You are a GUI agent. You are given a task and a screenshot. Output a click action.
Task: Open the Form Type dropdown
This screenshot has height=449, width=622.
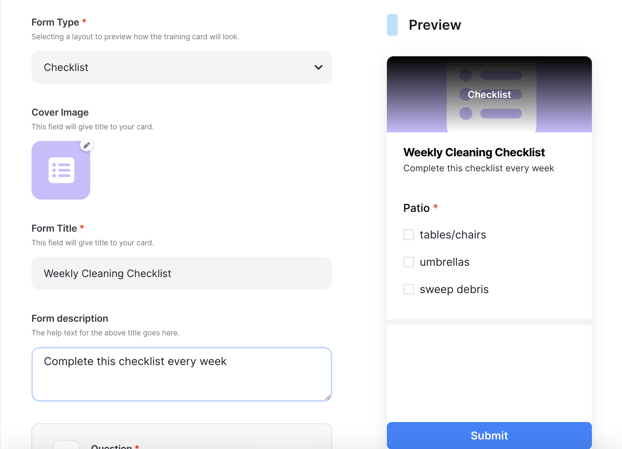[182, 67]
